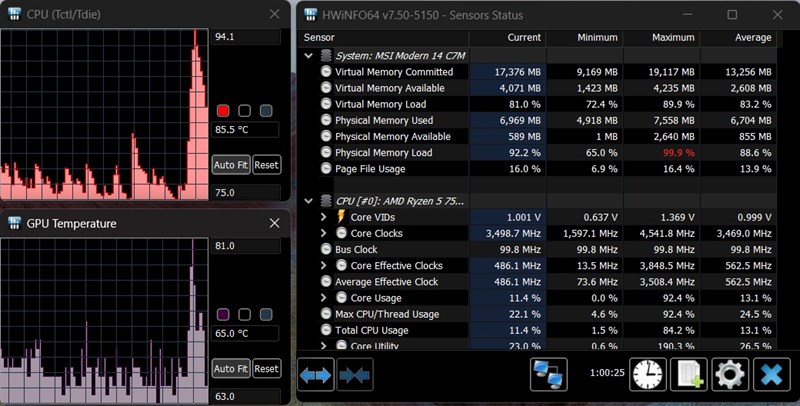Expand the Core Clocks row
800x406 pixels.
tap(323, 233)
